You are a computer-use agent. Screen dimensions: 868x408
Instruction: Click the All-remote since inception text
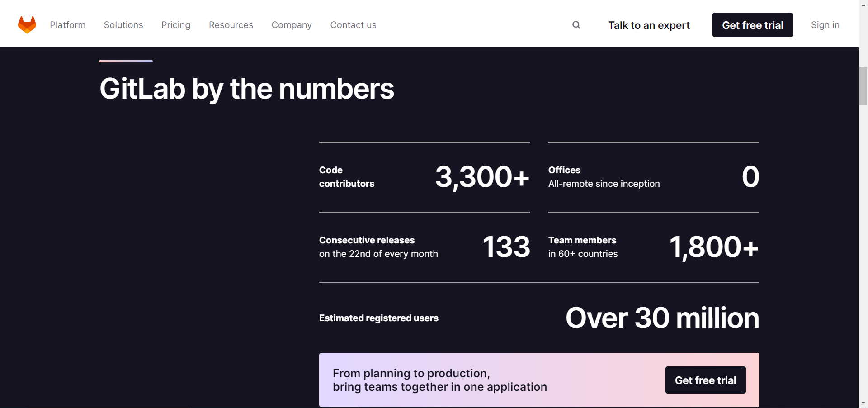tap(604, 184)
